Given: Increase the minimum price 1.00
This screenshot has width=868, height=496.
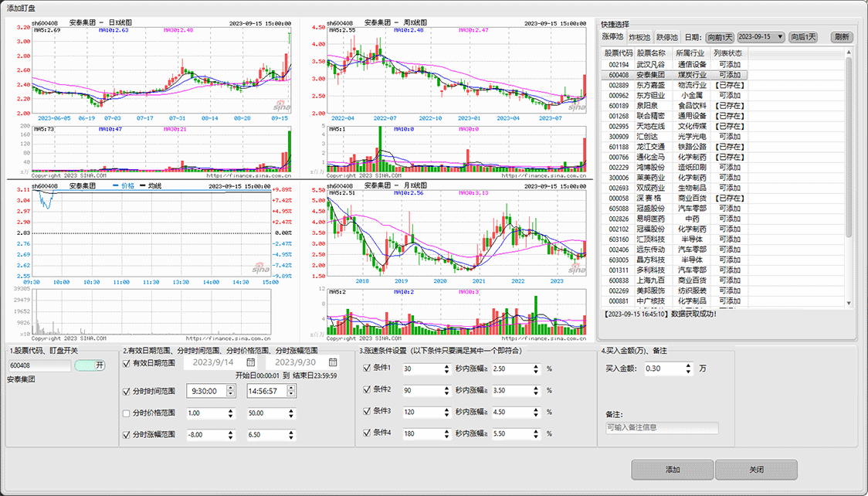Looking at the screenshot, I should coord(231,411).
